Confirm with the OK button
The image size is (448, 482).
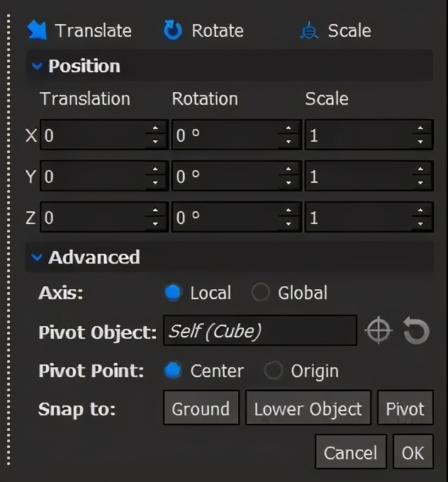coord(412,453)
